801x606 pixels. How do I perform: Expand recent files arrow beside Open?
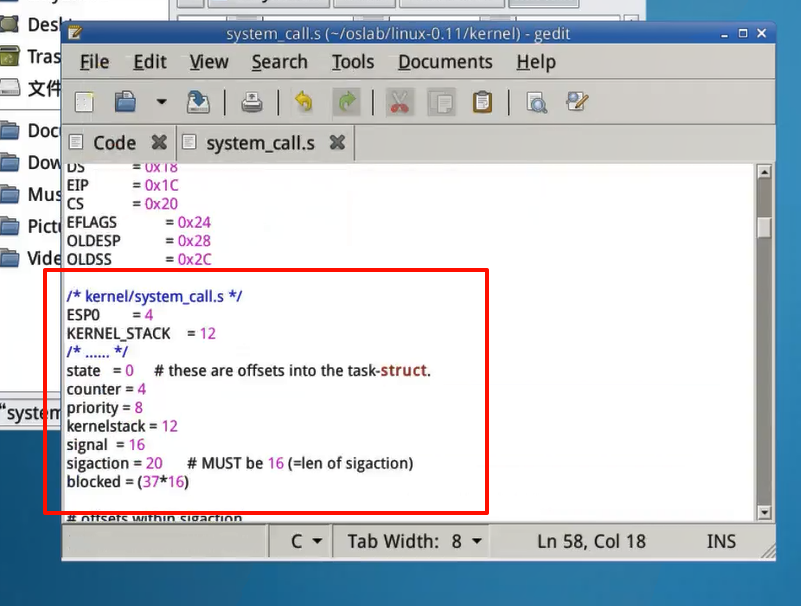[161, 102]
